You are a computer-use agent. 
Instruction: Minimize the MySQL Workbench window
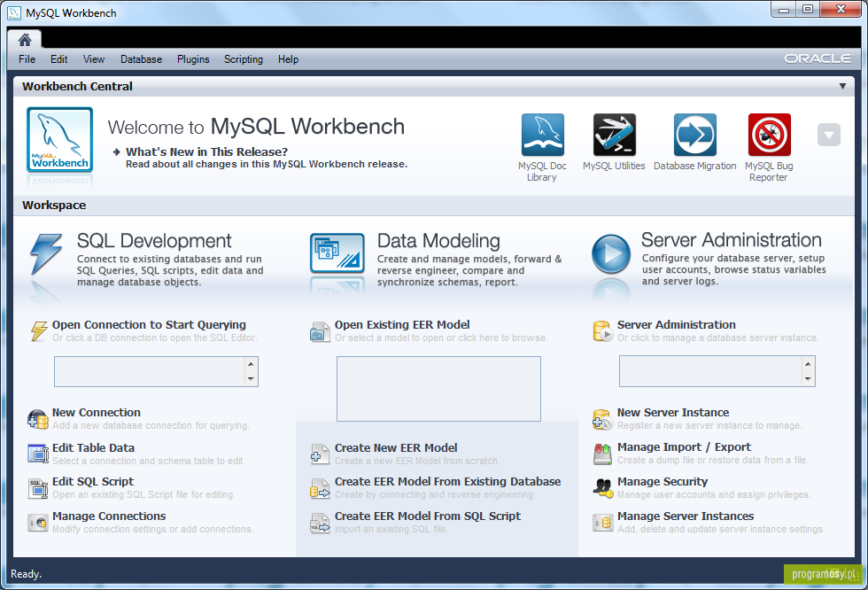click(x=783, y=10)
